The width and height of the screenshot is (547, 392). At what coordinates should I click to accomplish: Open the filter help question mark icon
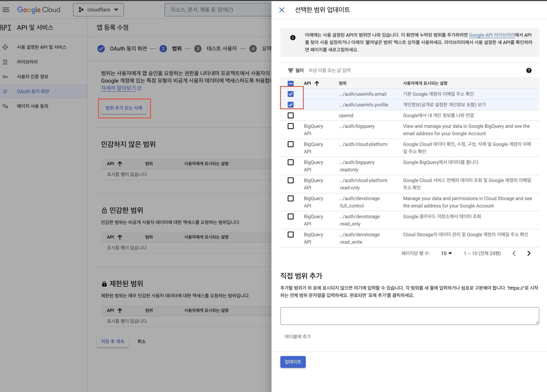coord(529,70)
